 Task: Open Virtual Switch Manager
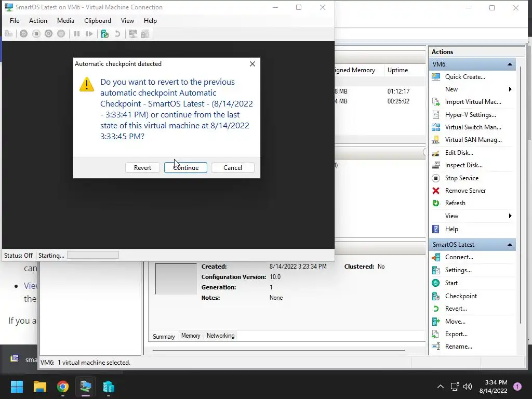[x=472, y=127]
